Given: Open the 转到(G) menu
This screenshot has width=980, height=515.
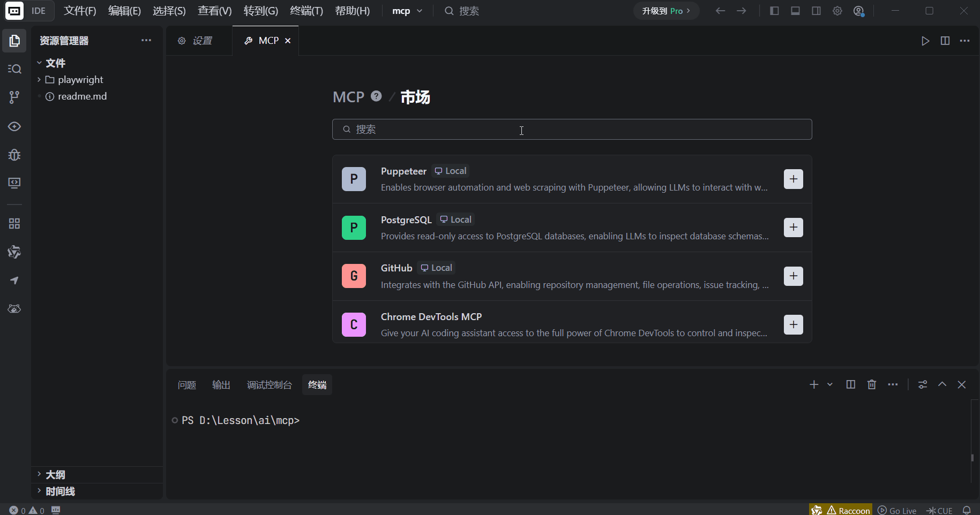Looking at the screenshot, I should point(261,11).
